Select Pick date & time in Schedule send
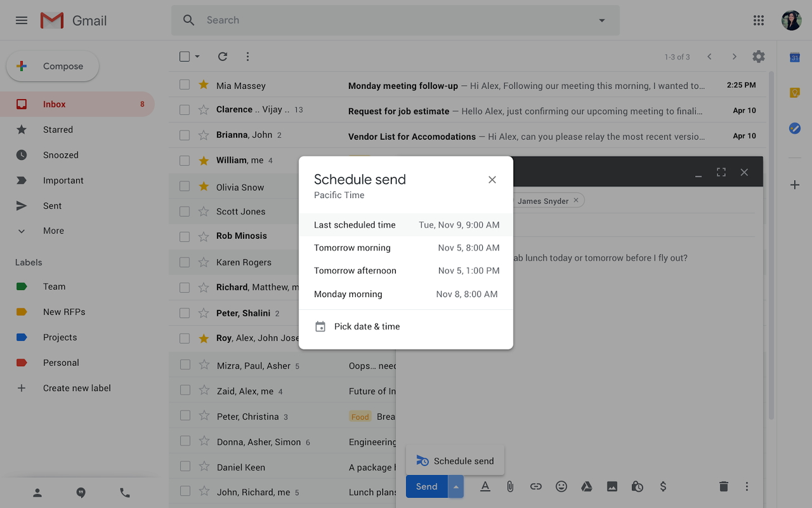Image resolution: width=812 pixels, height=508 pixels. [367, 326]
